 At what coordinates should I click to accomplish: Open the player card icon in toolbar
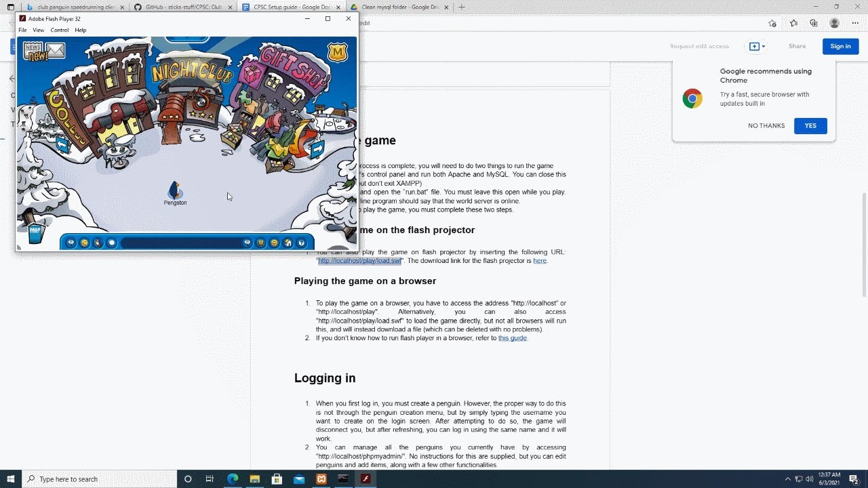click(261, 243)
